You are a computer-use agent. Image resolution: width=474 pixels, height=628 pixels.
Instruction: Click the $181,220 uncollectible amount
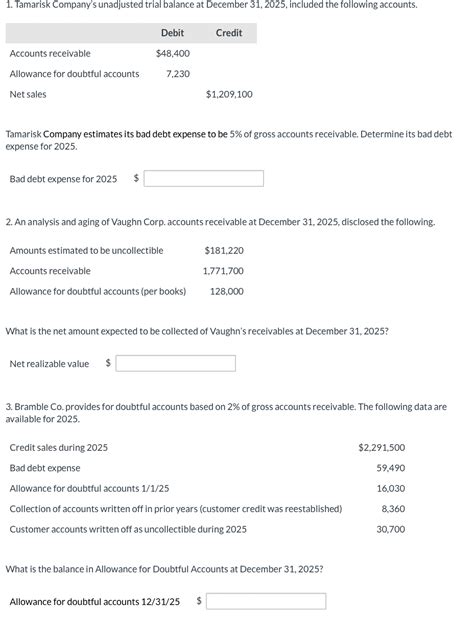[x=224, y=251]
